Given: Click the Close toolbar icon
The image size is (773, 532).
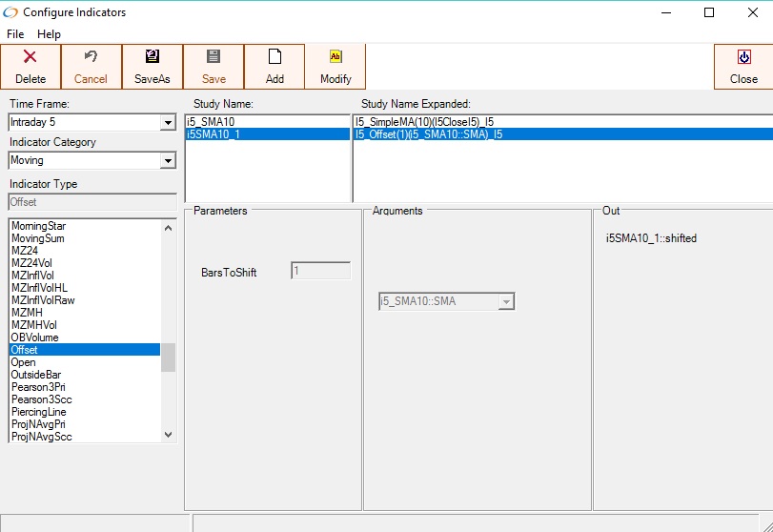Looking at the screenshot, I should click(x=743, y=57).
